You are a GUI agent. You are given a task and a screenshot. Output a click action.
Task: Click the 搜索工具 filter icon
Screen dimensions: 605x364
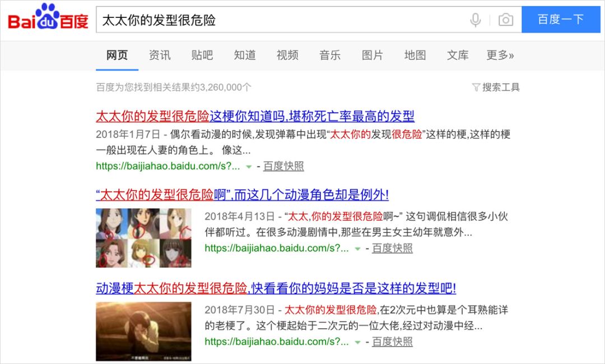click(476, 87)
